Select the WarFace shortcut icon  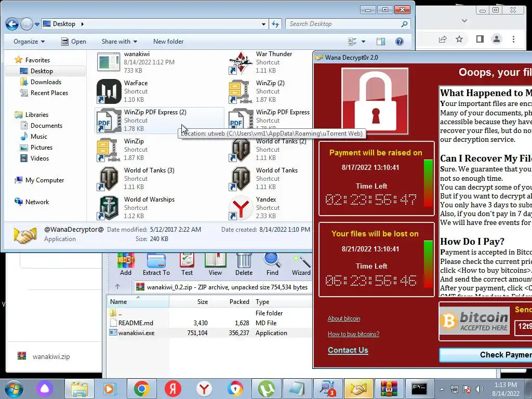point(109,91)
